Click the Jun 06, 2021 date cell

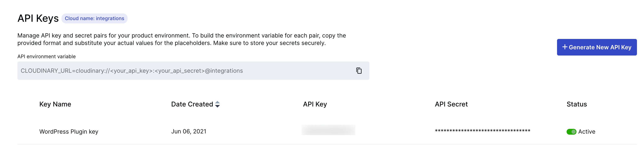tap(189, 132)
